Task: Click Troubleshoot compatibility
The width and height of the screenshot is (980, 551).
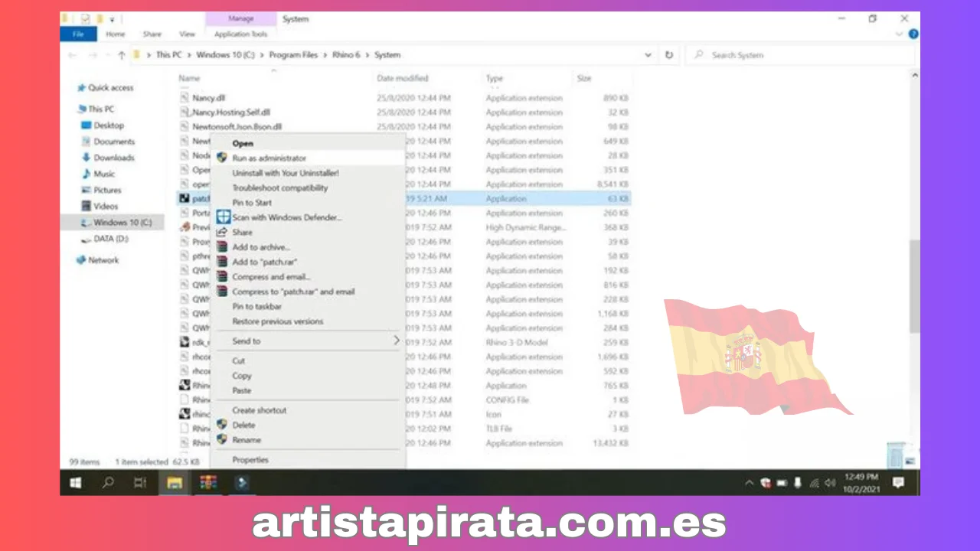Action: click(x=280, y=187)
